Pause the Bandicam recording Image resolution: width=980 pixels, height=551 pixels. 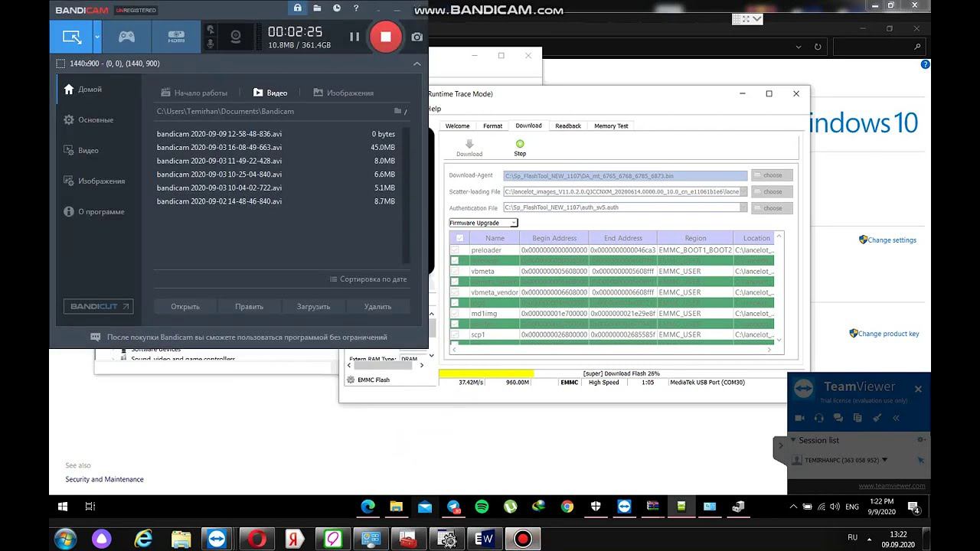tap(354, 36)
